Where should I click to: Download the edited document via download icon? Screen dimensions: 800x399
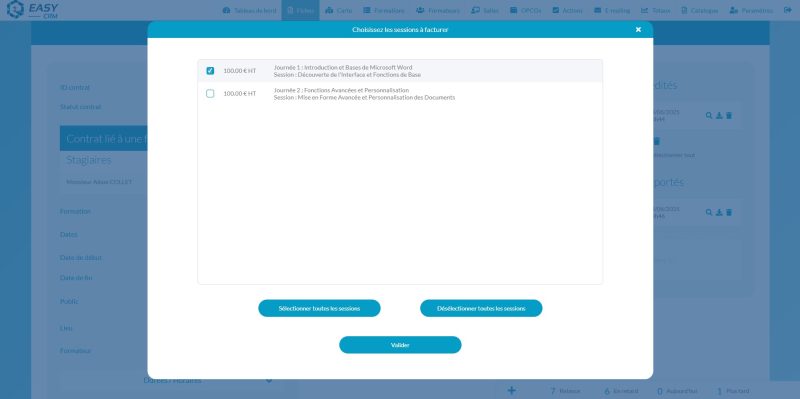tap(719, 116)
